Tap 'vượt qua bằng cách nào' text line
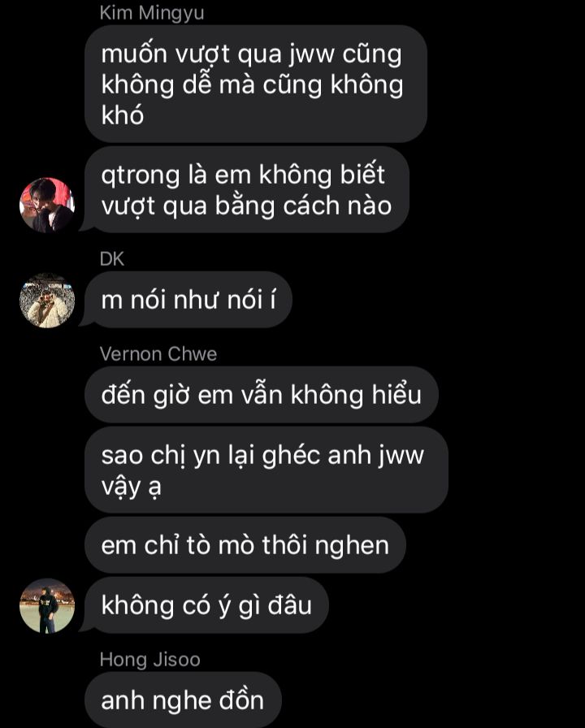This screenshot has width=585, height=728. pyautogui.click(x=246, y=206)
